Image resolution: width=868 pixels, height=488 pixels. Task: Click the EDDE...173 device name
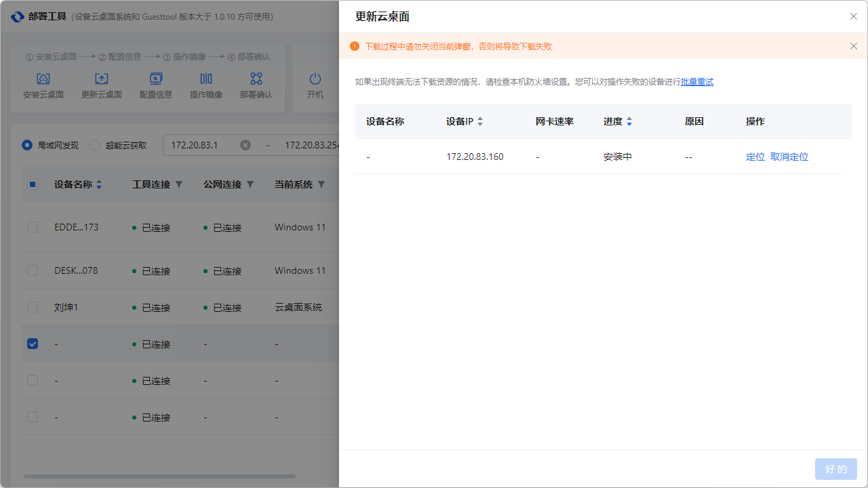click(76, 227)
